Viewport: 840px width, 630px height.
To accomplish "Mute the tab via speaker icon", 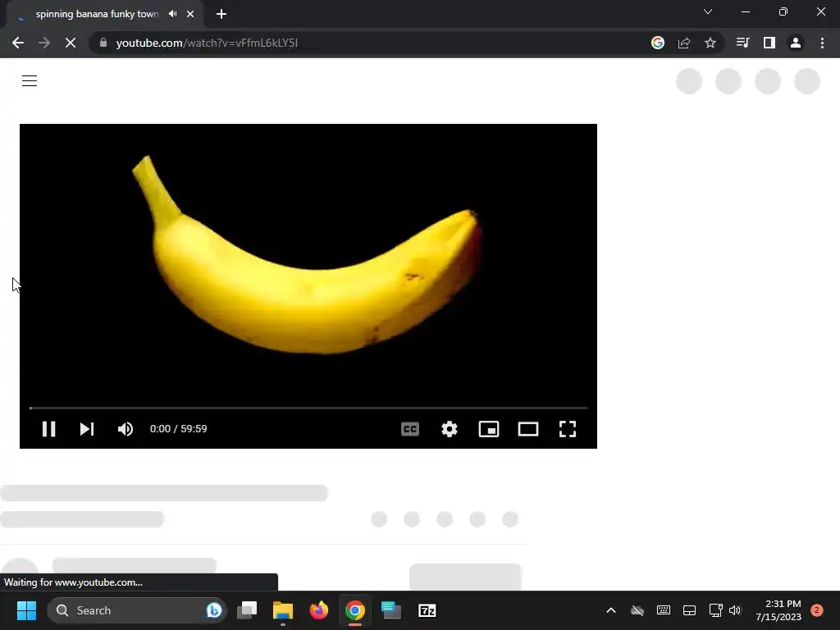I will coord(172,14).
